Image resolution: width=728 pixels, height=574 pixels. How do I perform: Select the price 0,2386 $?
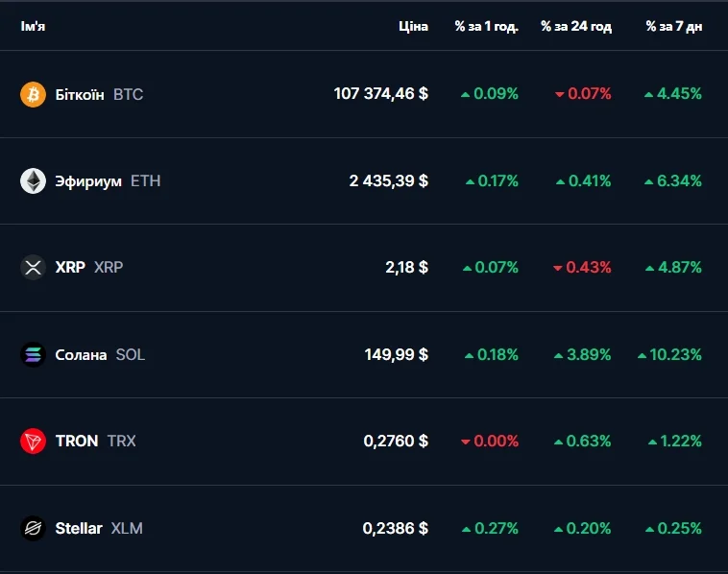395,528
